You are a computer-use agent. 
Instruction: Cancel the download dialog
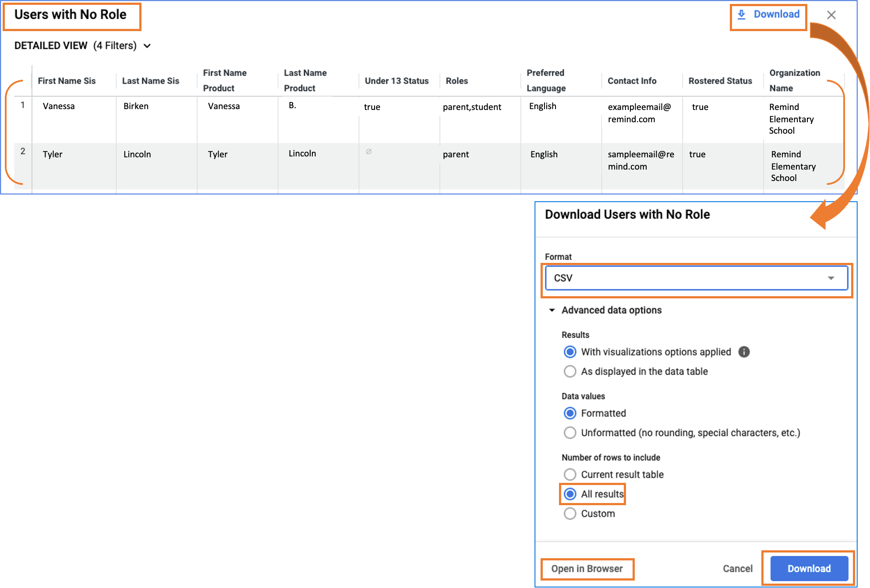pyautogui.click(x=738, y=568)
